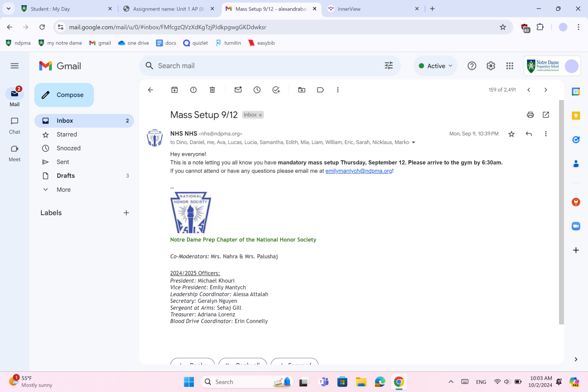Show search options filter

click(x=389, y=66)
